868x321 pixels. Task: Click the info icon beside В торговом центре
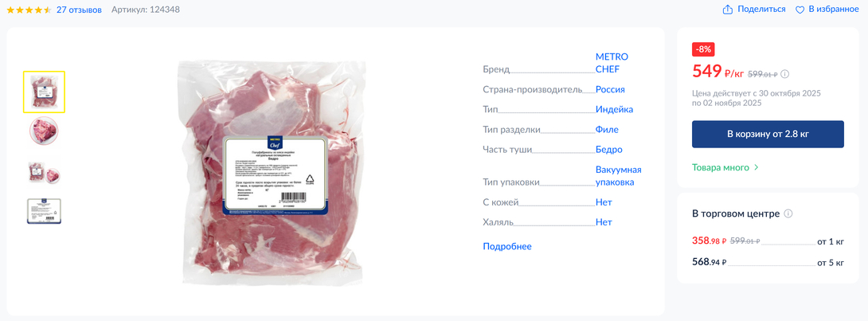(x=789, y=213)
